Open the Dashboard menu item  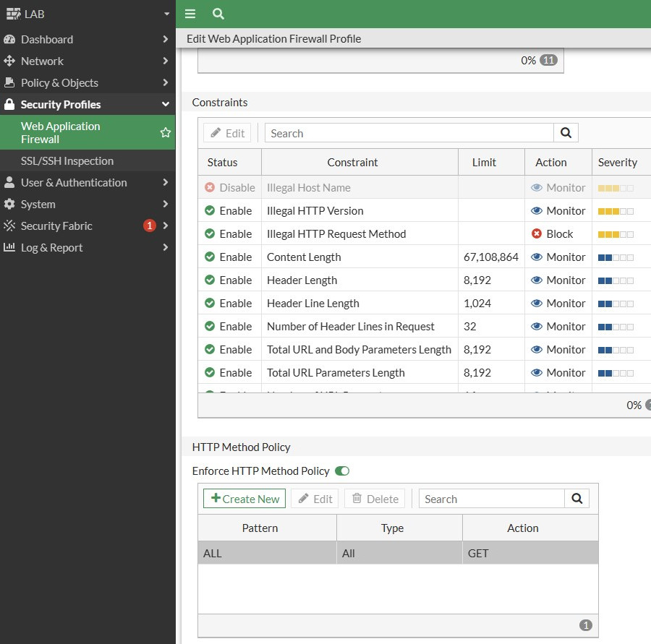tap(88, 40)
